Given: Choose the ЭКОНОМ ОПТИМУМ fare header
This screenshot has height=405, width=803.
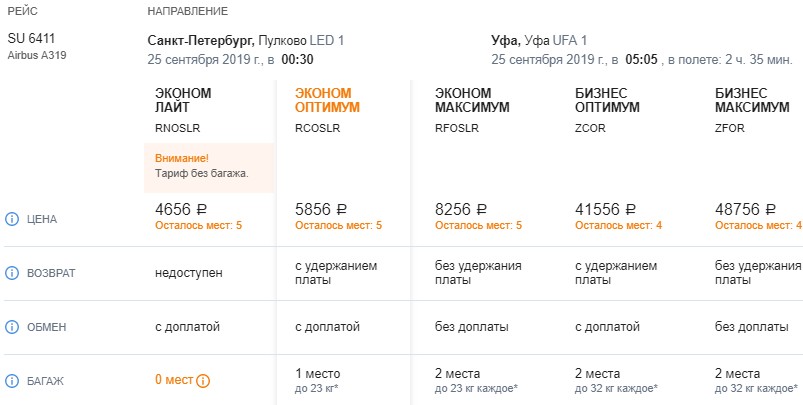Looking at the screenshot, I should (x=327, y=100).
